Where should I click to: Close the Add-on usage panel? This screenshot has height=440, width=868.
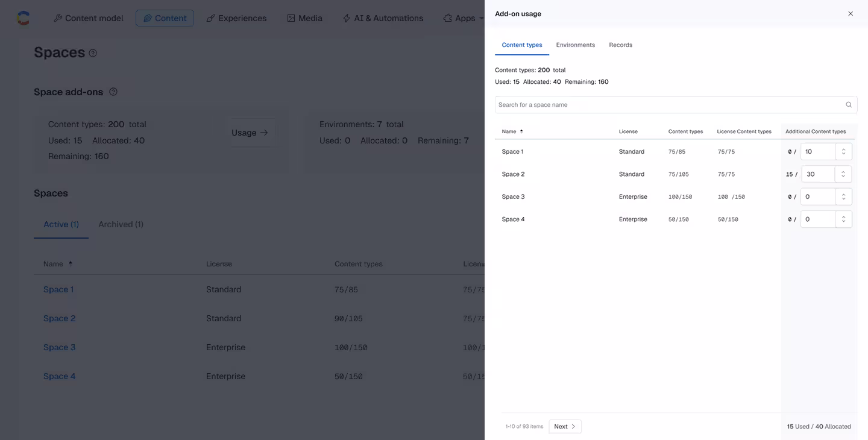click(851, 14)
